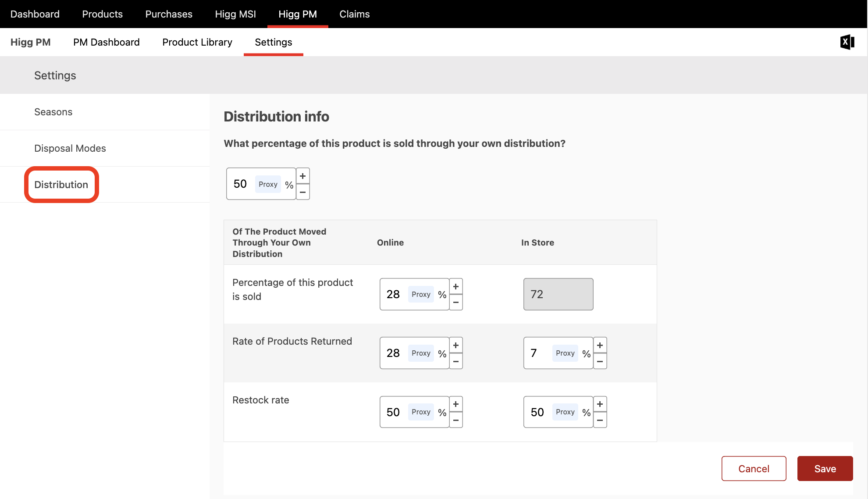Viewport: 868px width, 499px height.
Task: Click Proxy badge in Online percentage sold
Action: 421,294
